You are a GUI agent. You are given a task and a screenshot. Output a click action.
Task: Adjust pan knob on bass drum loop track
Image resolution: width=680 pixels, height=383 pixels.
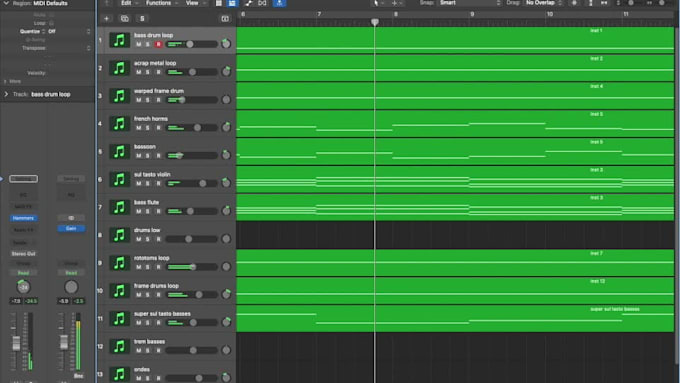[226, 43]
